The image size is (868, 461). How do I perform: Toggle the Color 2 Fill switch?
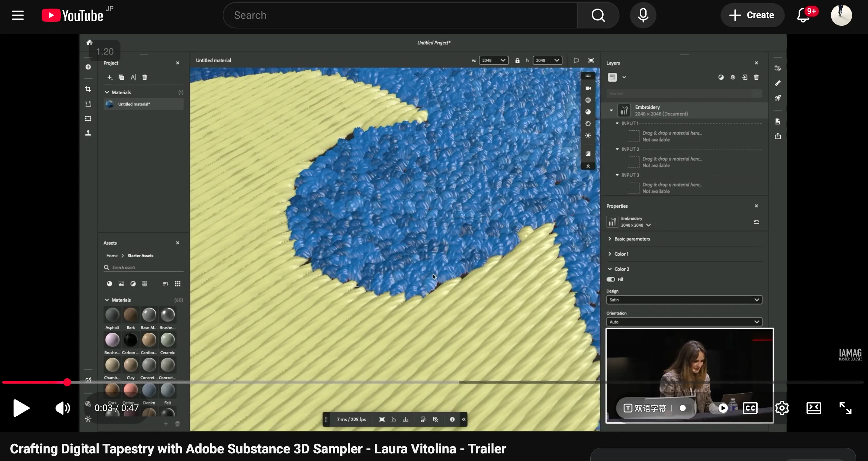[x=611, y=279]
